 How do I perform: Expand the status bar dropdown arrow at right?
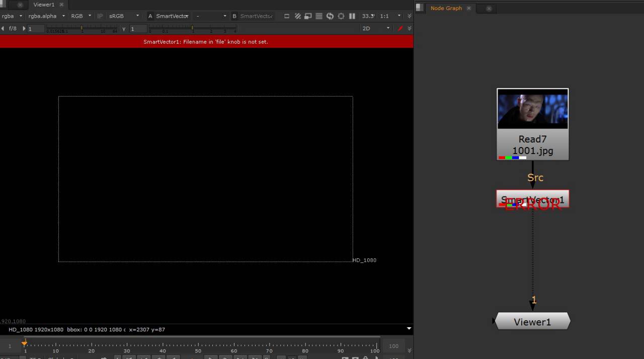point(409,328)
